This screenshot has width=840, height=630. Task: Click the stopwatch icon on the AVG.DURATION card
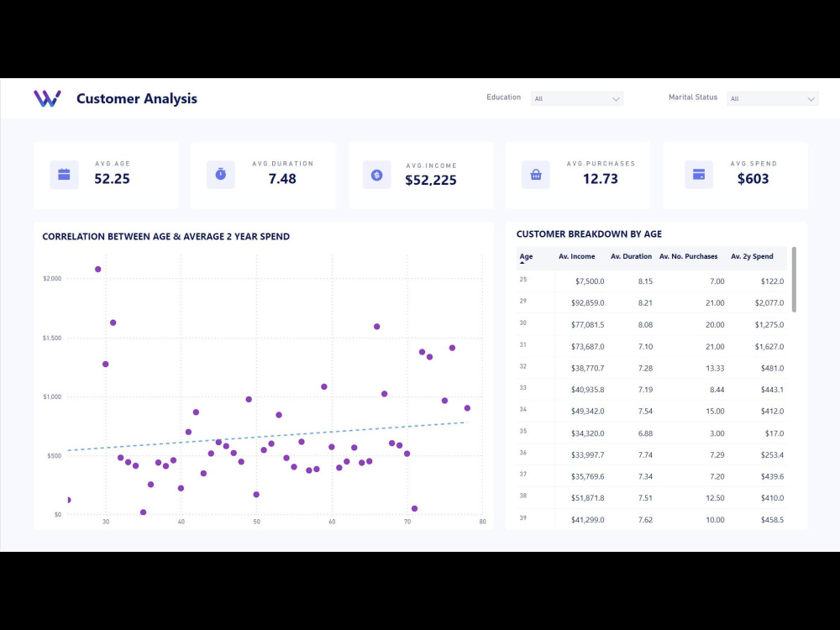[x=220, y=175]
